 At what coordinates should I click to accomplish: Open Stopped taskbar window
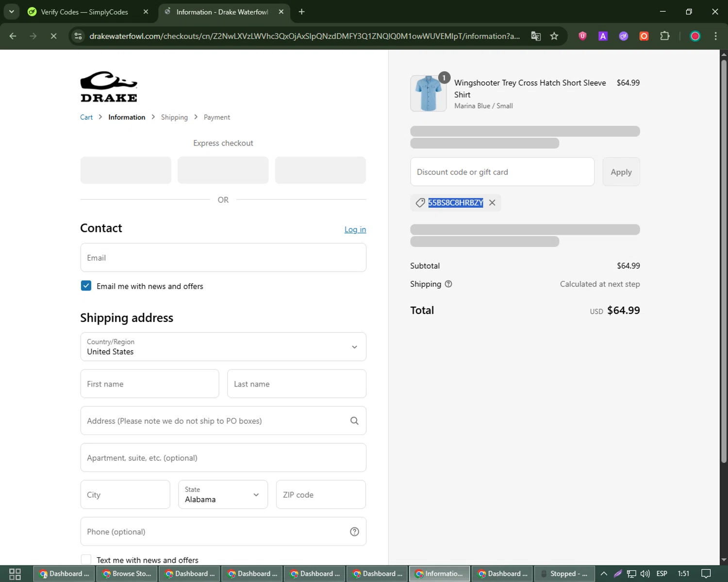564,574
